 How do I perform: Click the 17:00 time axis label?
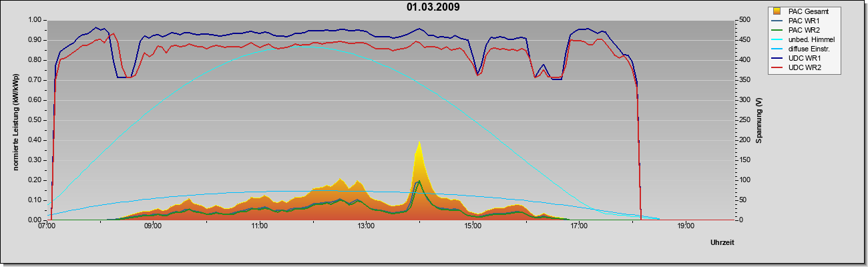click(x=579, y=227)
